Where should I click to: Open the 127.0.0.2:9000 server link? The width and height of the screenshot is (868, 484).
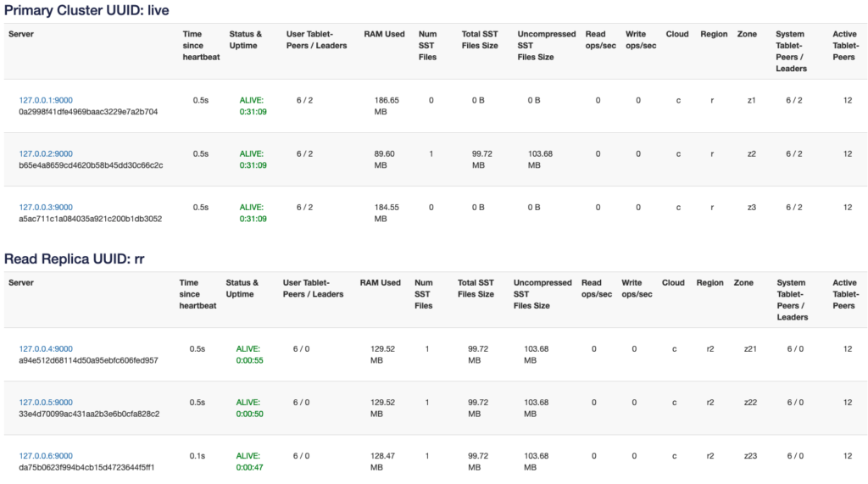(46, 153)
